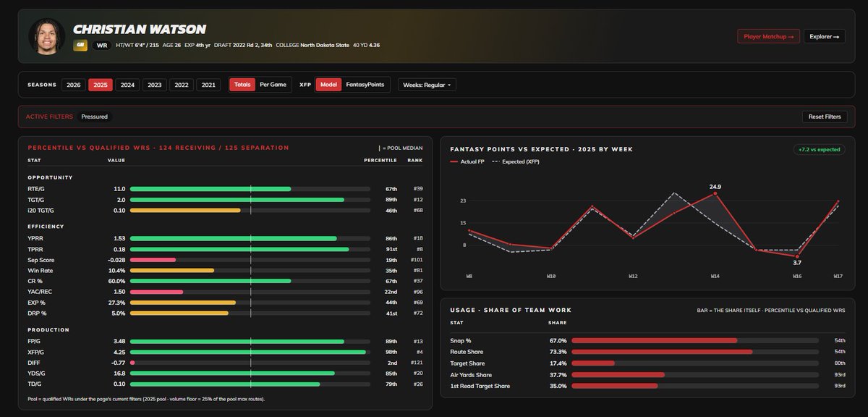Click the RANK column header
The image size is (868, 417).
click(416, 160)
